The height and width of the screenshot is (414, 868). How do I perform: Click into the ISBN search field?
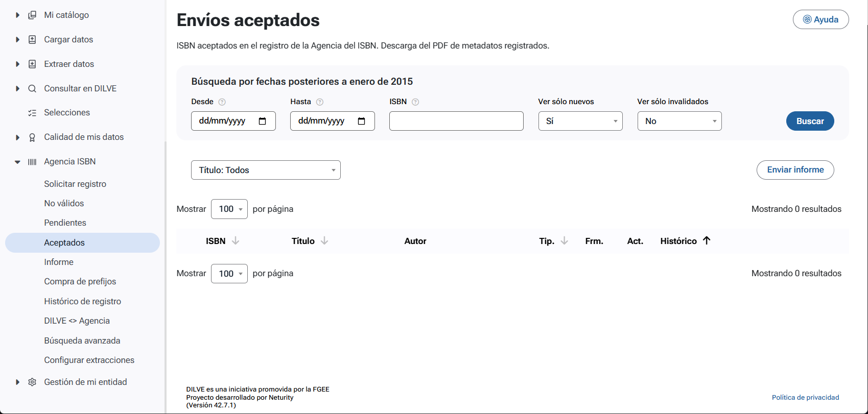pyautogui.click(x=456, y=121)
